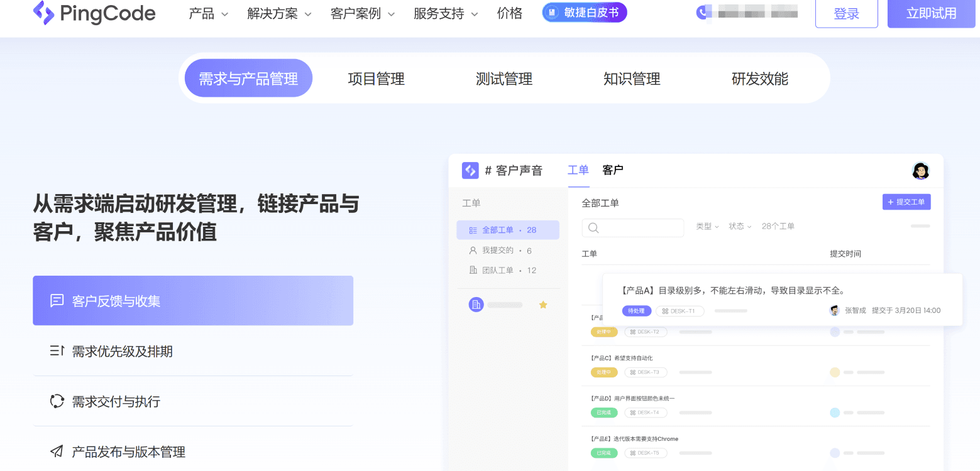
Task: Click the user avatar in 客户声音 panel
Action: pos(920,170)
